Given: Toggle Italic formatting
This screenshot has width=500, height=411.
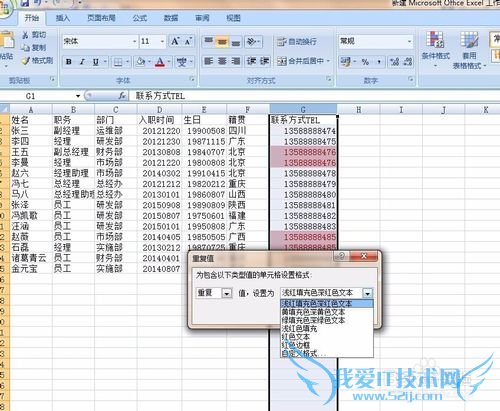Looking at the screenshot, I should coord(82,62).
